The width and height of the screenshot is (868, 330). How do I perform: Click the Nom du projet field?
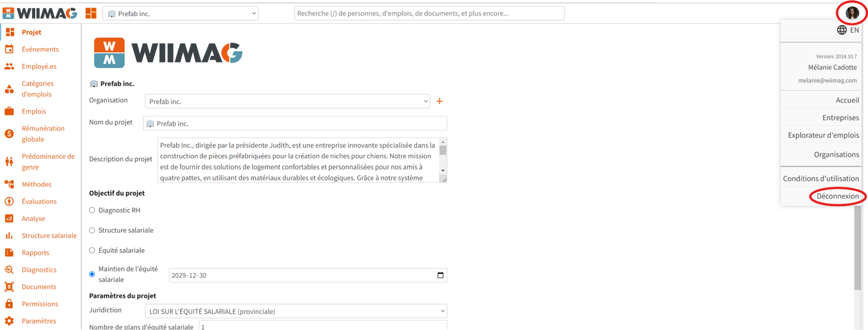[295, 124]
